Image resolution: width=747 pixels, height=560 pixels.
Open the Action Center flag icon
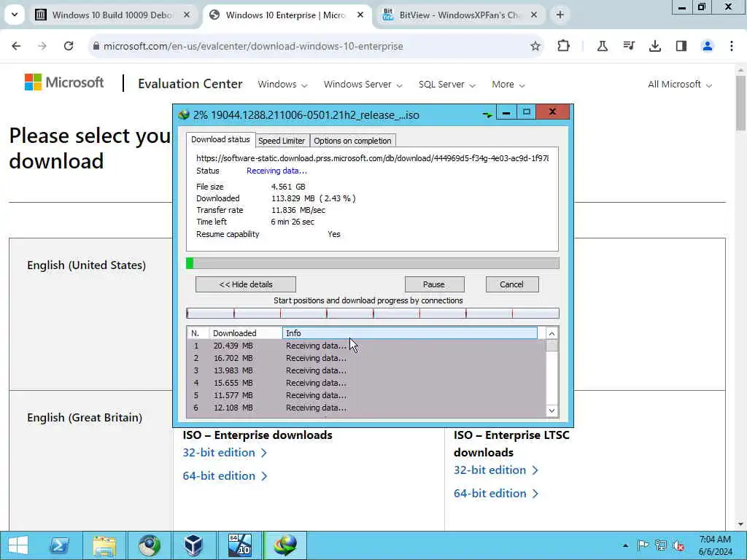pos(643,545)
